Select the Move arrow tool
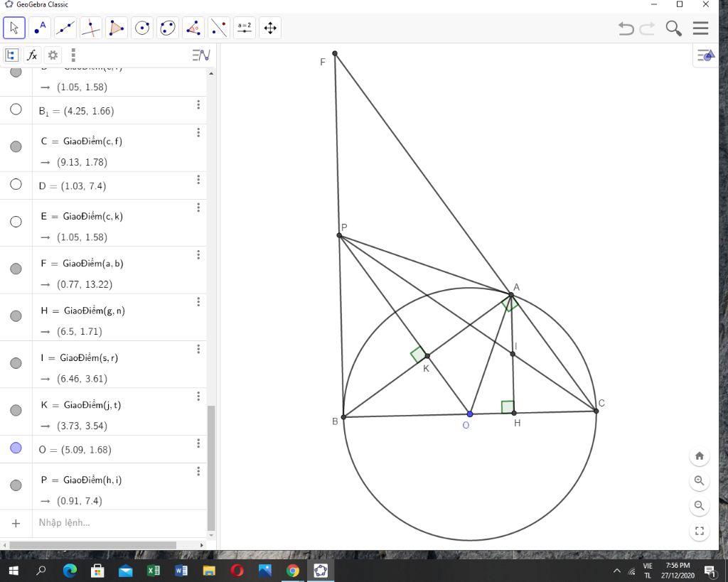 point(14,28)
